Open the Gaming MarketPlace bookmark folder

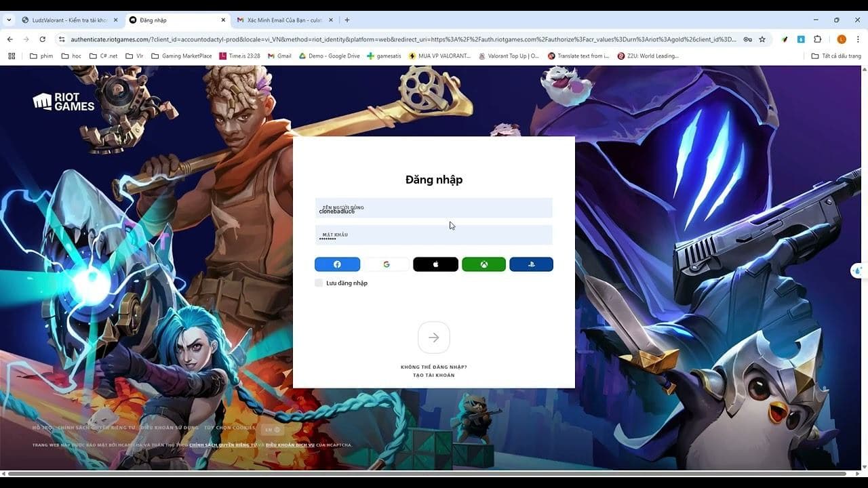(x=181, y=56)
